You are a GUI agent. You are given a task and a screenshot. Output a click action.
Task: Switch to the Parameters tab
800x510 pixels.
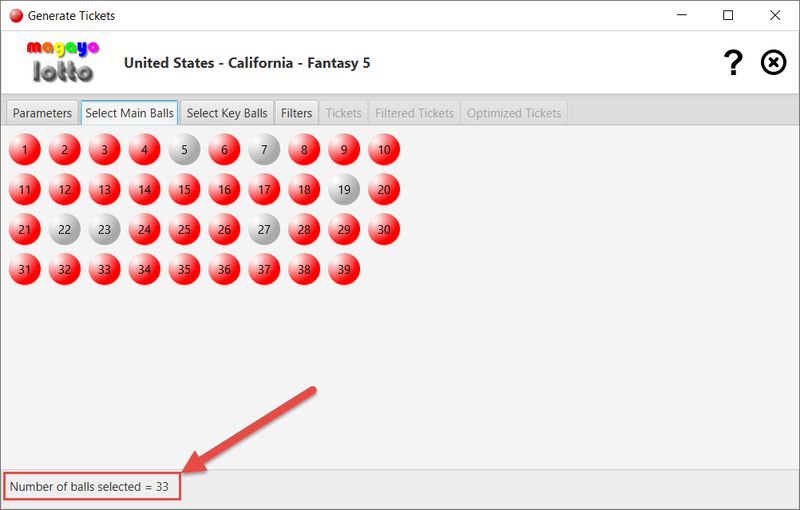pos(42,113)
